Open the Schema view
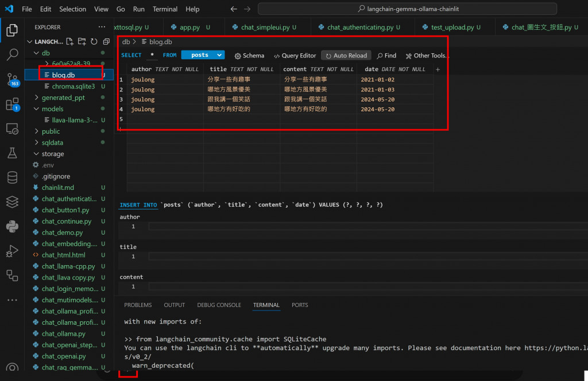The width and height of the screenshot is (588, 381). pyautogui.click(x=249, y=56)
